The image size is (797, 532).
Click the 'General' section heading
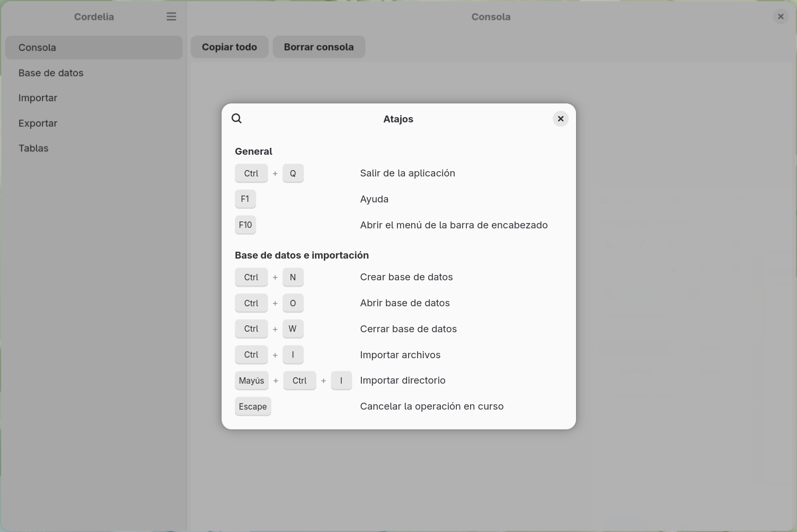coord(253,152)
